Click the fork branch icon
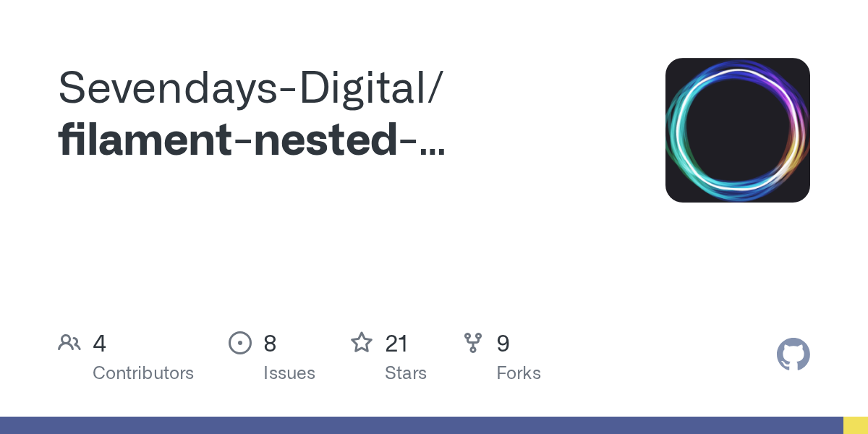868x434 pixels. (x=473, y=343)
